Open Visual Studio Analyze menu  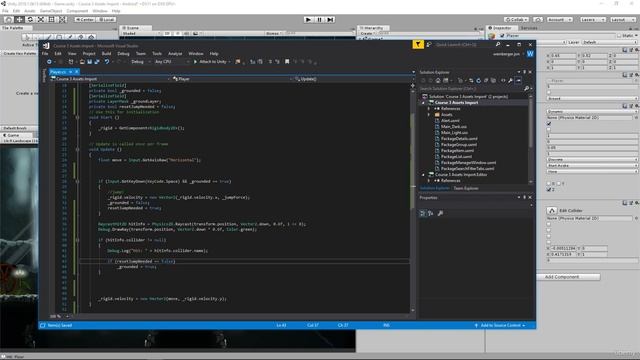(175, 53)
